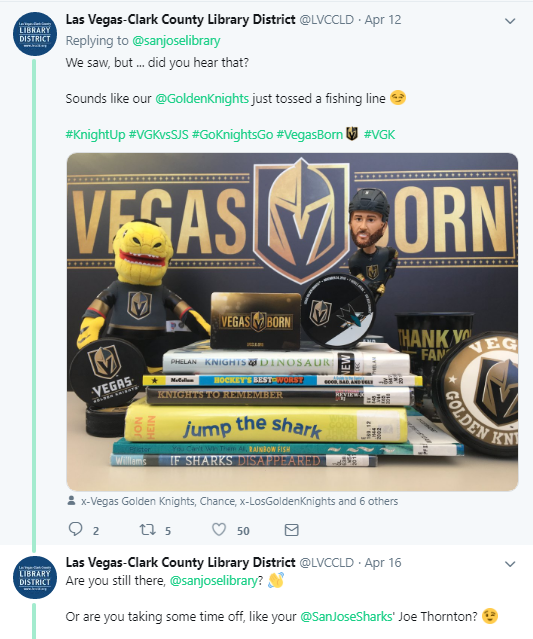Follow the @sanjoselibrary reply link
Viewport: 533px width, 639px height.
pos(176,41)
